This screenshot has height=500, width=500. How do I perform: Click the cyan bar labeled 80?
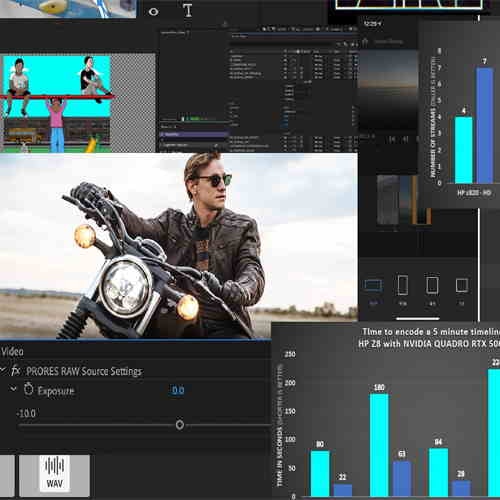click(320, 473)
